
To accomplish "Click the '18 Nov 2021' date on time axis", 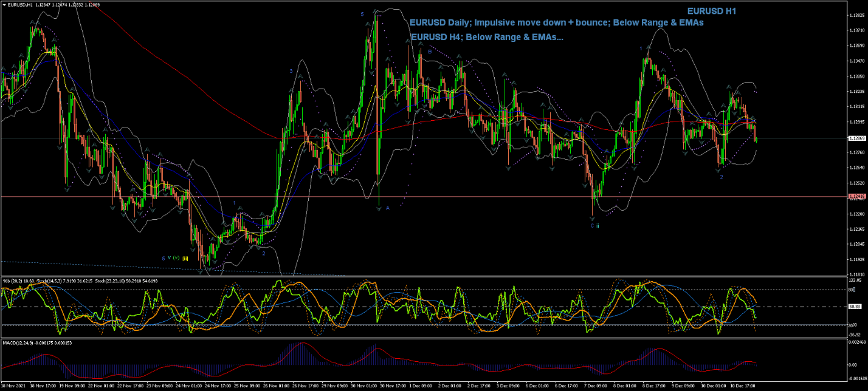I will [13, 386].
